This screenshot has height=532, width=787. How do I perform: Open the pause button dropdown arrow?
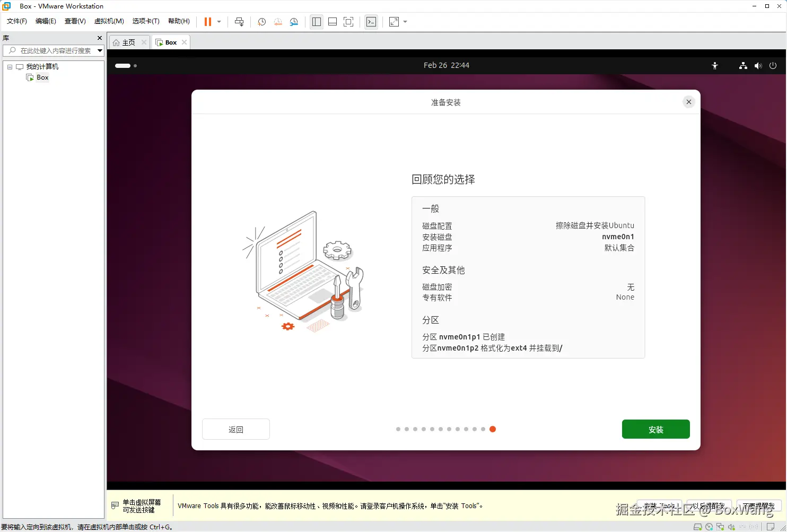(x=219, y=22)
